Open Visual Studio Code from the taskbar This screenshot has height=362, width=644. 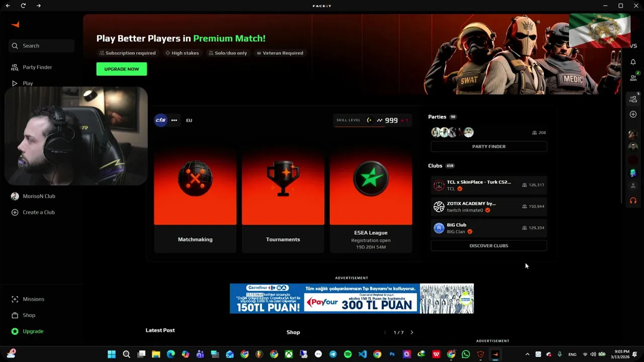[362, 354]
